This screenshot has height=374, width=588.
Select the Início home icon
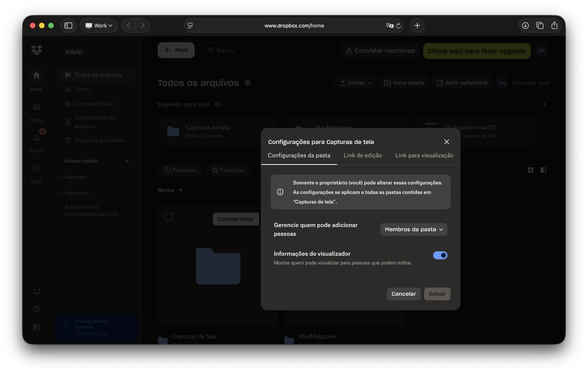tap(36, 75)
